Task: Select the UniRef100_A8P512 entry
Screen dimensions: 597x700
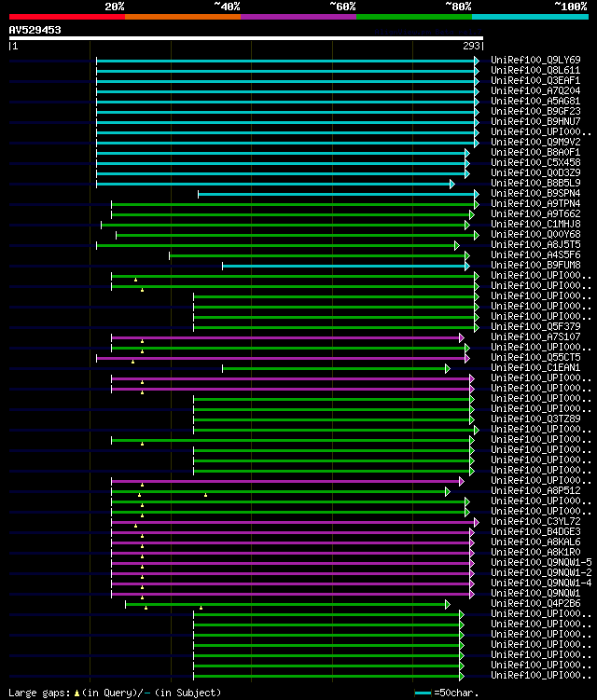Action: [x=535, y=491]
